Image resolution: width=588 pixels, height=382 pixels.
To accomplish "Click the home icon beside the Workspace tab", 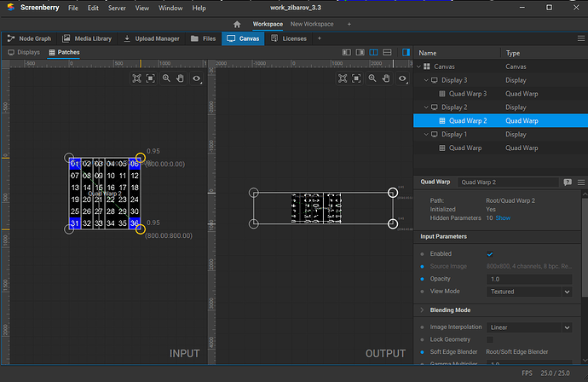I will click(x=237, y=24).
